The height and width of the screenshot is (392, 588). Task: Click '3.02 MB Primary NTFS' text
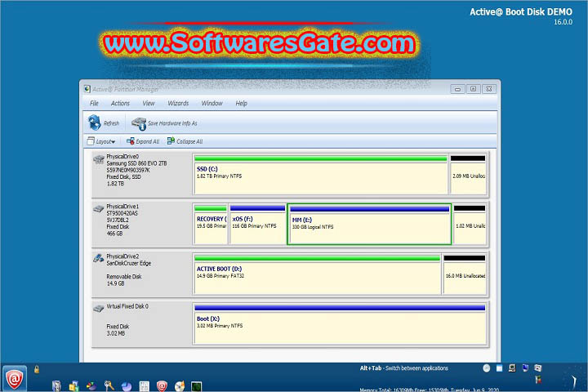pyautogui.click(x=220, y=326)
